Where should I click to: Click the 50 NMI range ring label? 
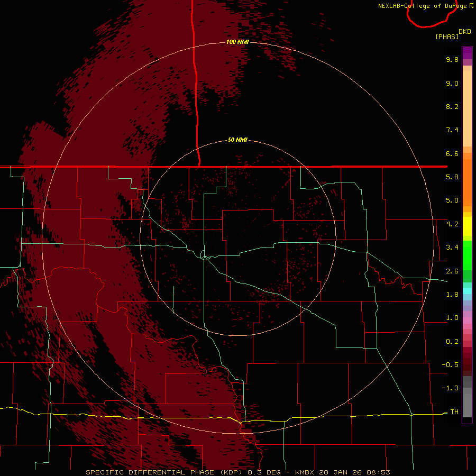coord(237,140)
